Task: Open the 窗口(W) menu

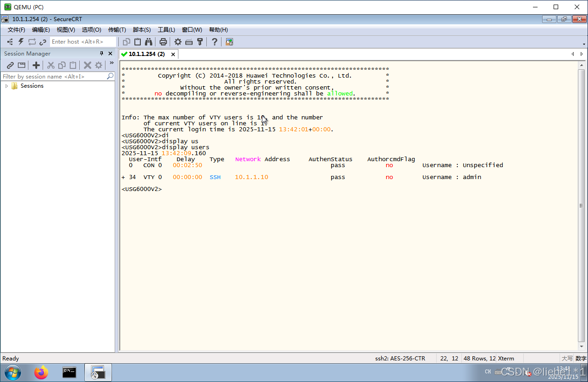Action: click(192, 30)
